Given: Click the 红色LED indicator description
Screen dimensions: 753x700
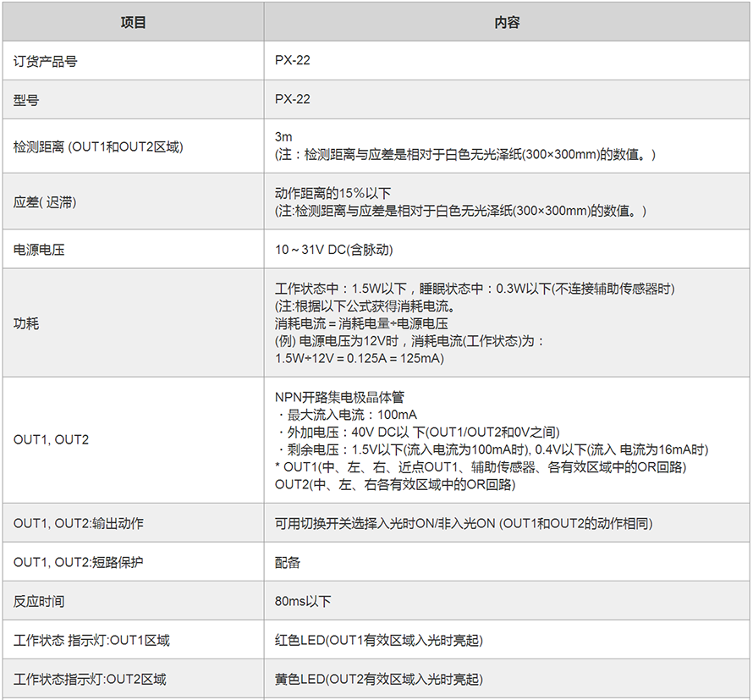Looking at the screenshot, I should 379,640.
